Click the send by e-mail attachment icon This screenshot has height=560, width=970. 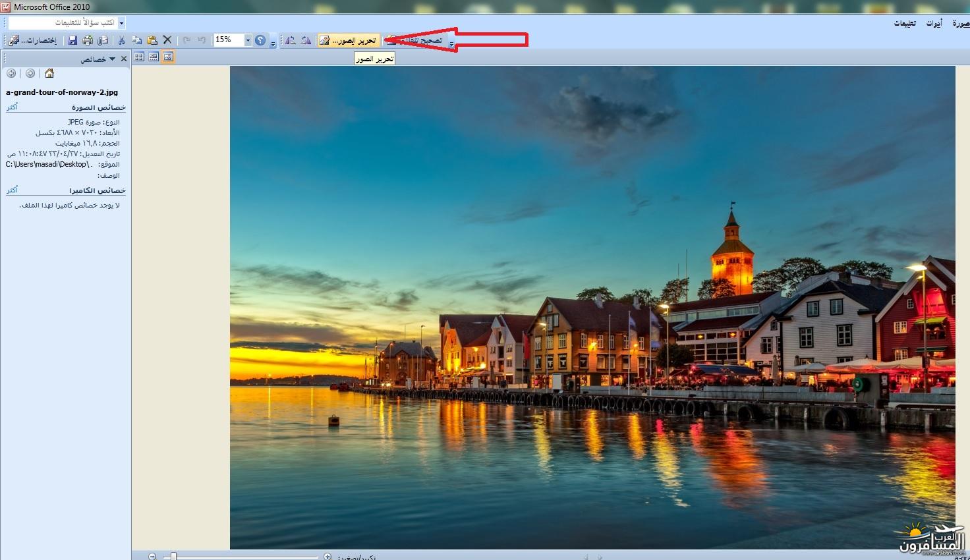(x=103, y=40)
